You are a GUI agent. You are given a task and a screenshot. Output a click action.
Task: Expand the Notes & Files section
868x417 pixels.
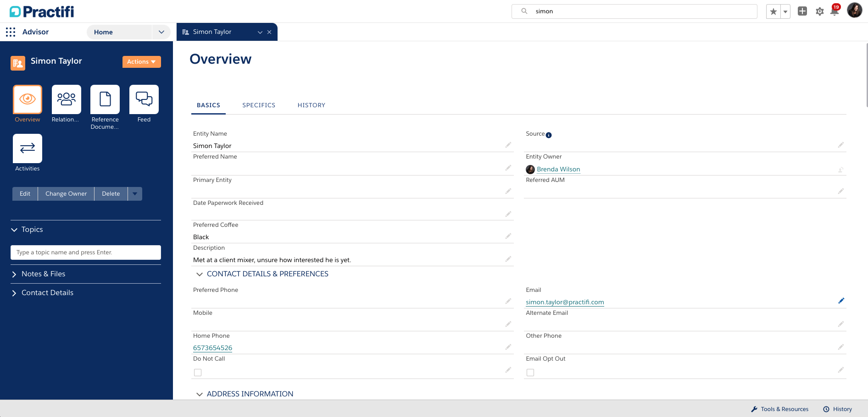click(x=14, y=274)
